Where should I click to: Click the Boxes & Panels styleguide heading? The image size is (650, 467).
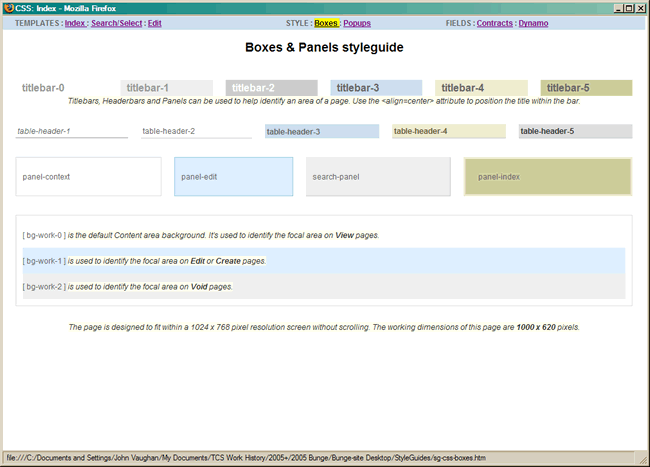click(x=324, y=47)
